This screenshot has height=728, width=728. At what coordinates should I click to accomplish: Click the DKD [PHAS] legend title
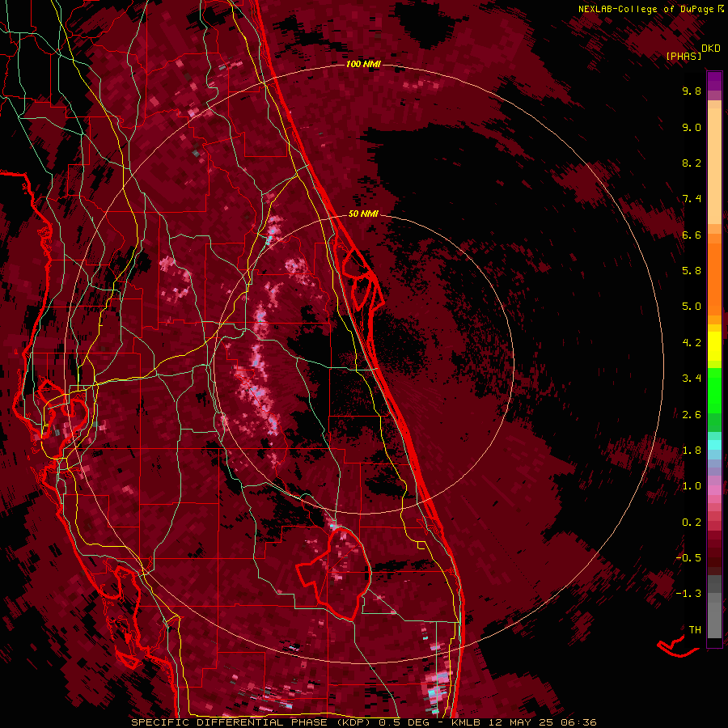(692, 53)
